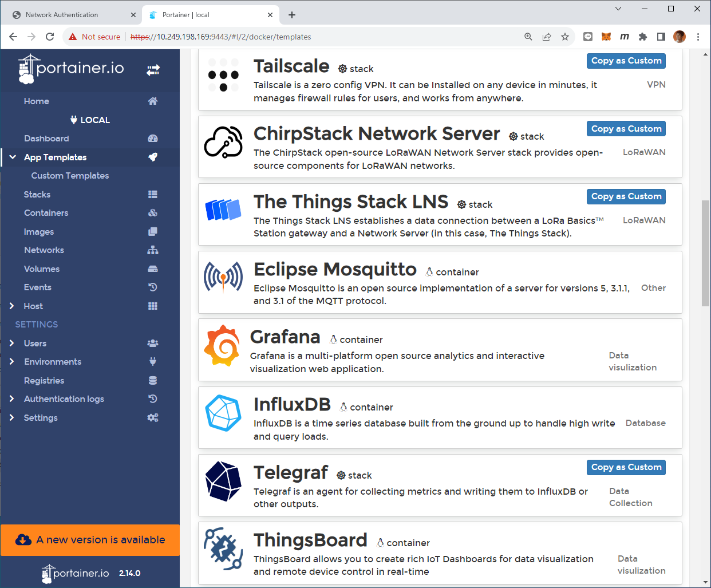This screenshot has width=711, height=588.
Task: Click the App Templates rocket icon
Action: click(x=153, y=157)
